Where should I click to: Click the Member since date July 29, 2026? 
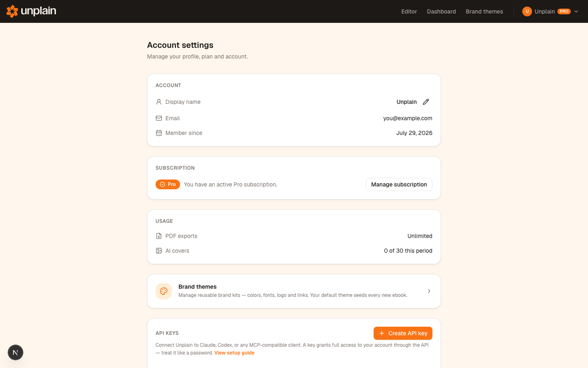(414, 133)
